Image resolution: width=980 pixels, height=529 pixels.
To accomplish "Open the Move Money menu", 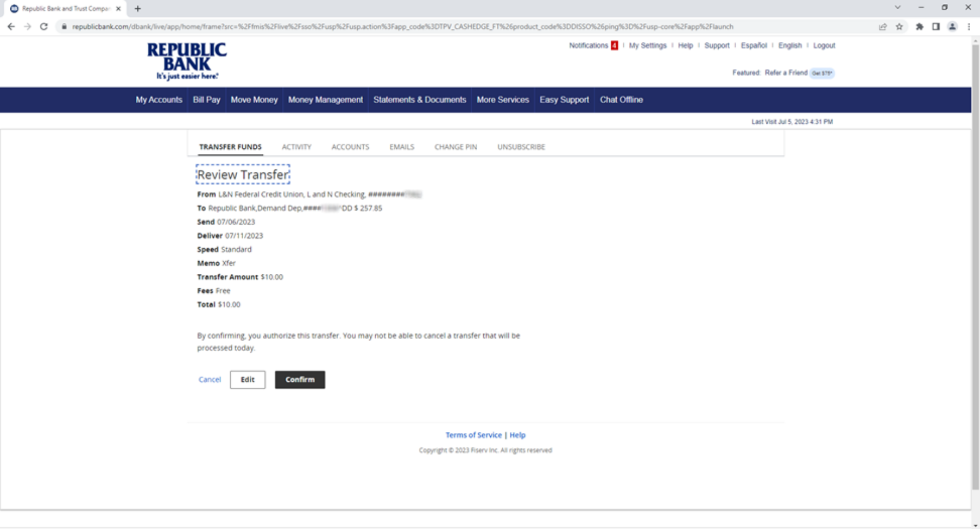I will 254,100.
